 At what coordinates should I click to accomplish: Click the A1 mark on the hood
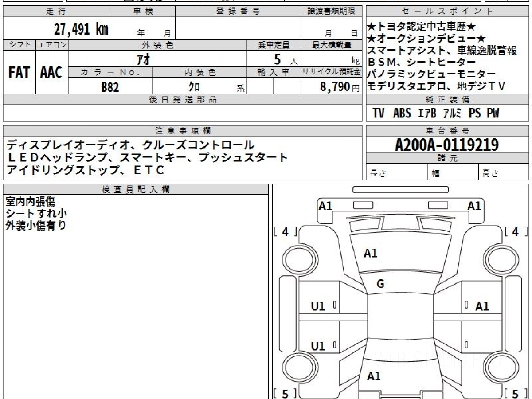(370, 253)
